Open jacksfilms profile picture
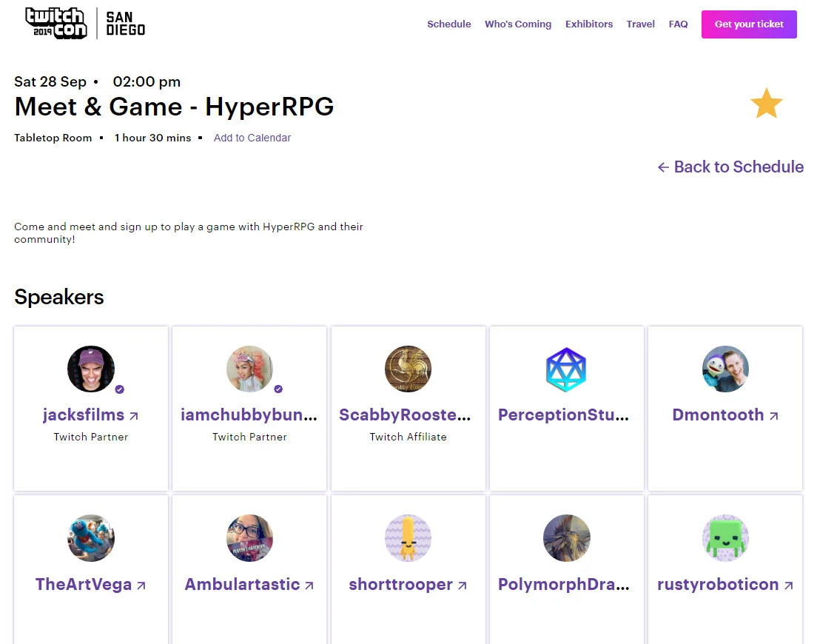 coord(91,369)
